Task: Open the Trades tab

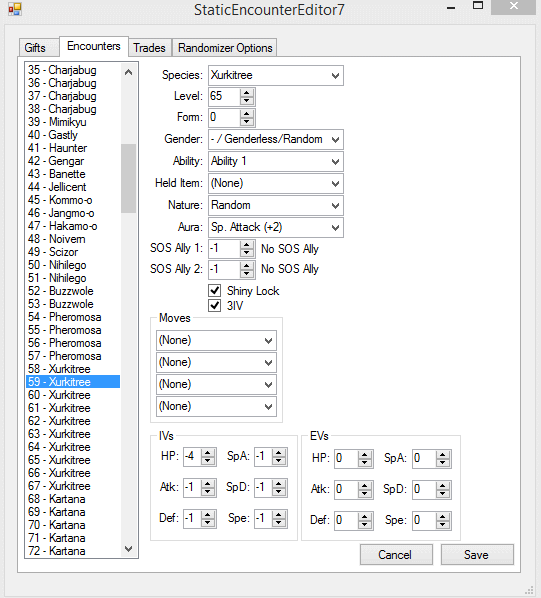Action: [149, 48]
